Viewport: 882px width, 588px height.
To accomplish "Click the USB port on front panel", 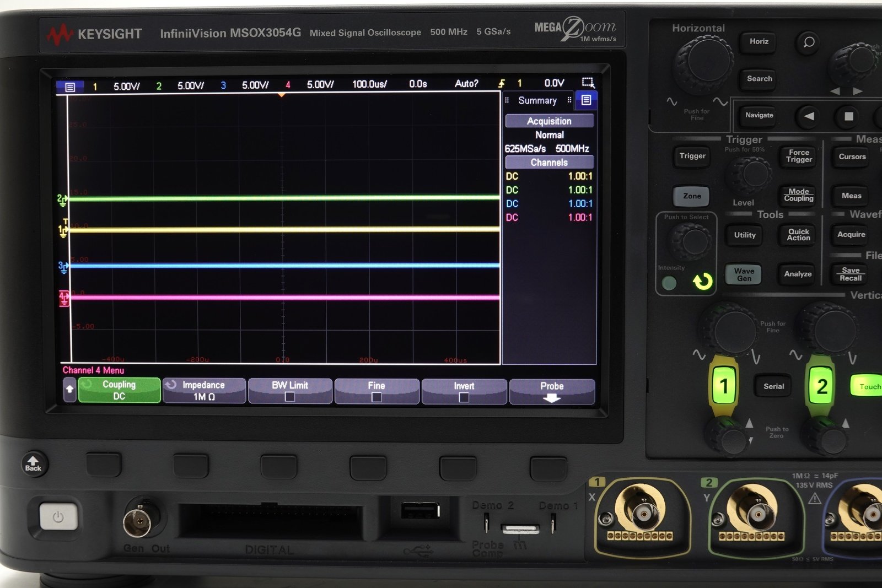I will [x=420, y=510].
